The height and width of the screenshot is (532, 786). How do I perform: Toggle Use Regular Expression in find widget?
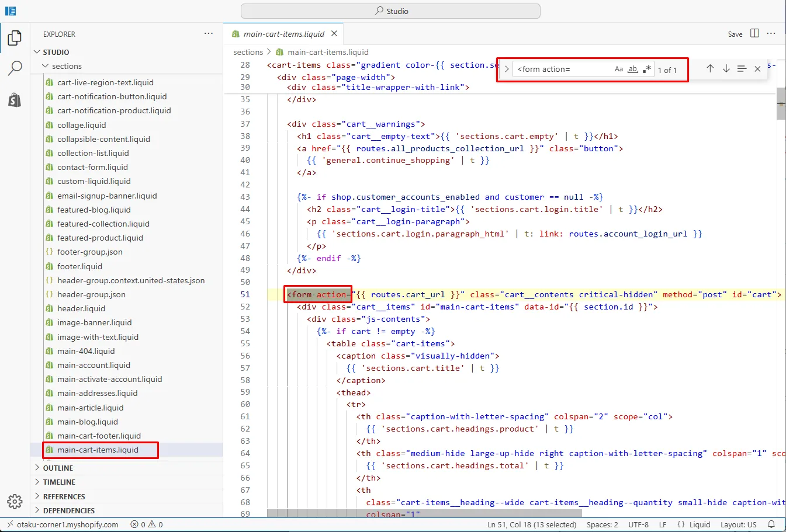tap(647, 69)
